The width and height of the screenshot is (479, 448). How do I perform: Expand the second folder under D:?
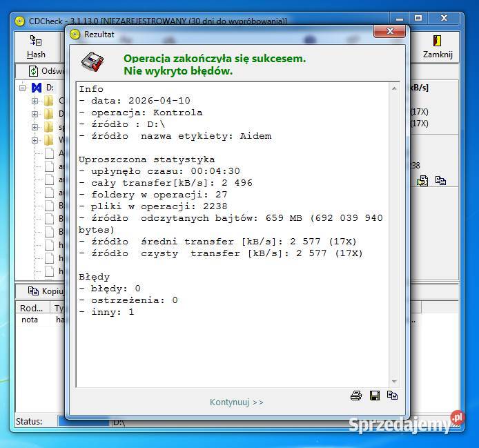(x=35, y=114)
